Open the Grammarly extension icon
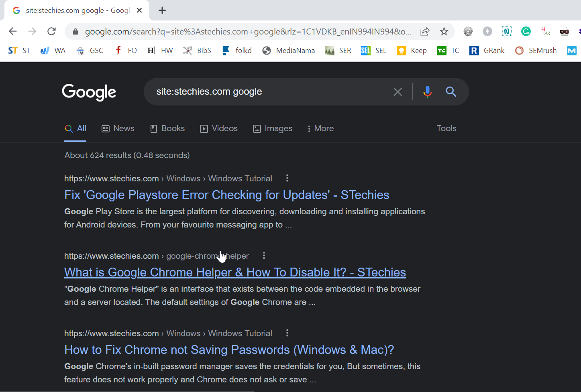The image size is (581, 392). [526, 31]
